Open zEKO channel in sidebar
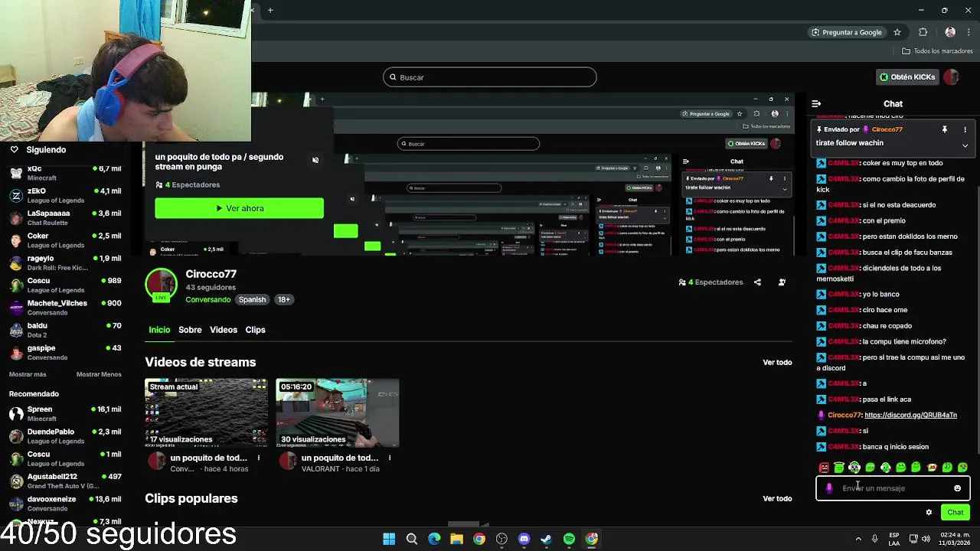 (x=65, y=196)
